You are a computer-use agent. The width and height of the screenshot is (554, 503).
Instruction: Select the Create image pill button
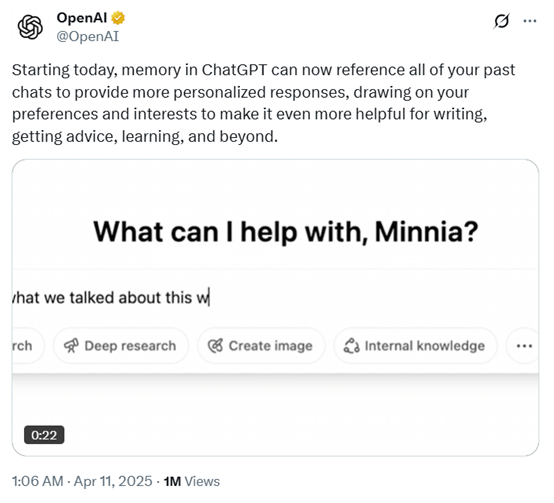click(261, 345)
